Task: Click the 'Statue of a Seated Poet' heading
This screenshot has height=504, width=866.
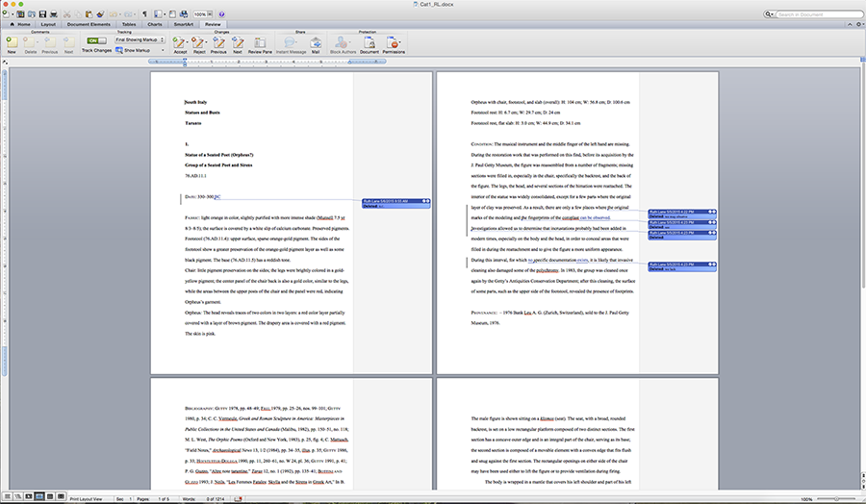Action: (x=218, y=155)
